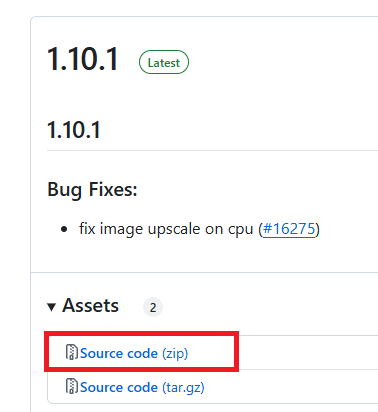The height and width of the screenshot is (412, 378).
Task: Download the Source code (zip) link
Action: 134,353
